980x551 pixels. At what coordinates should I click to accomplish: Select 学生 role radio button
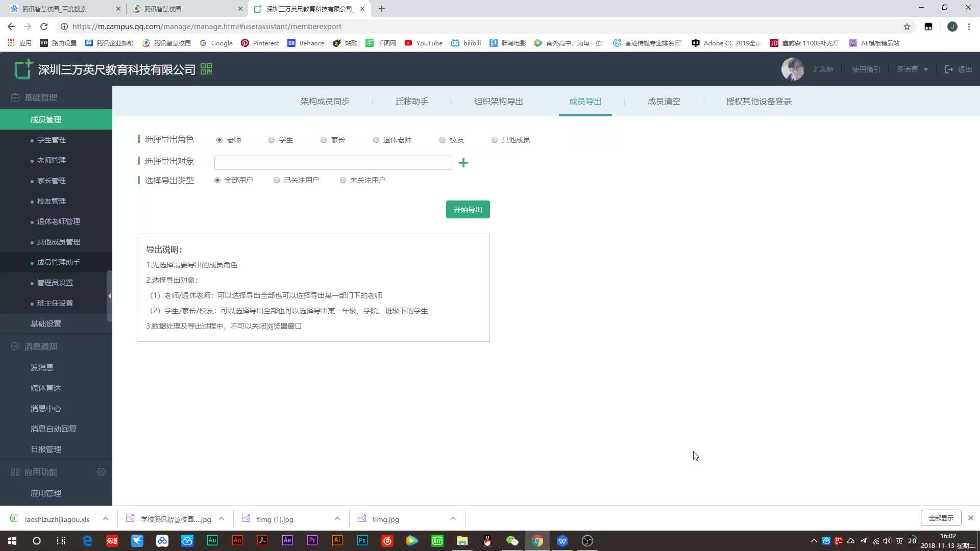271,139
